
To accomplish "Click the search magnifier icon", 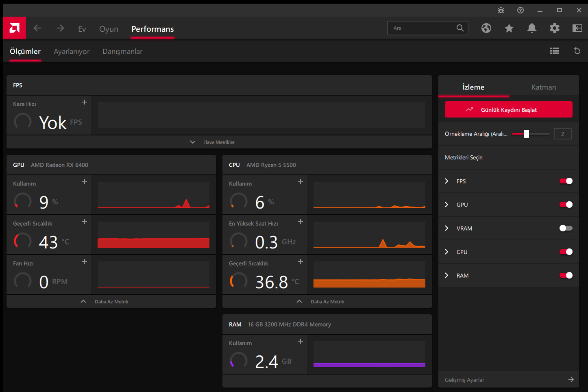I will 460,28.
